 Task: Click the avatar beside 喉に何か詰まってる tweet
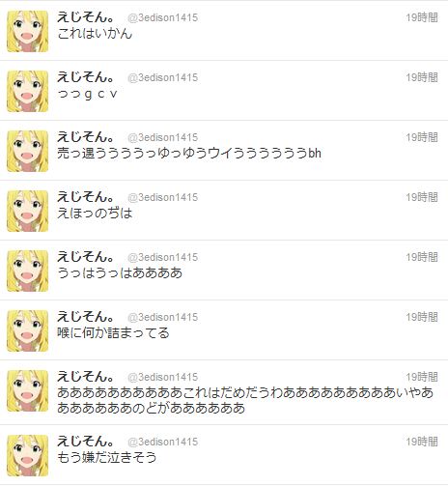[x=28, y=330]
